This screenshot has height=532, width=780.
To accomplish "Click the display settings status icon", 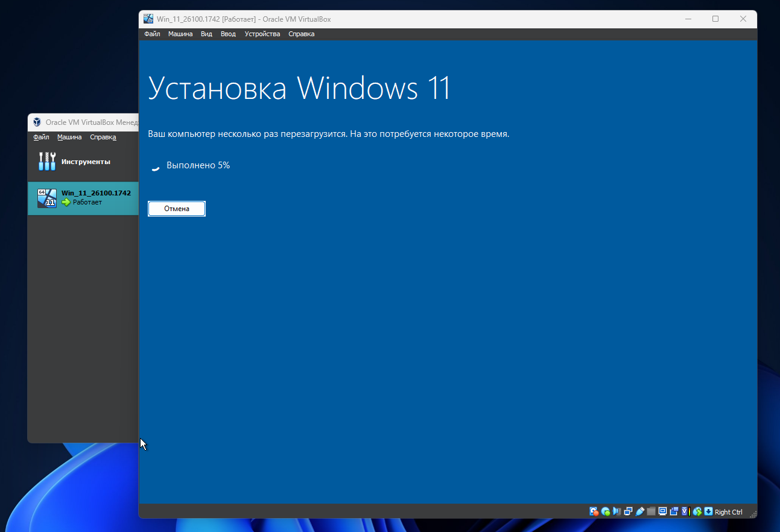I will click(x=662, y=511).
